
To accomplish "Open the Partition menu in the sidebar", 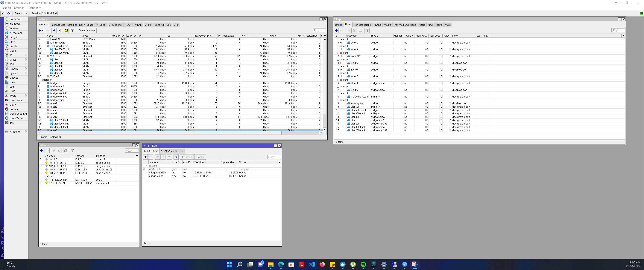I will coord(14,109).
